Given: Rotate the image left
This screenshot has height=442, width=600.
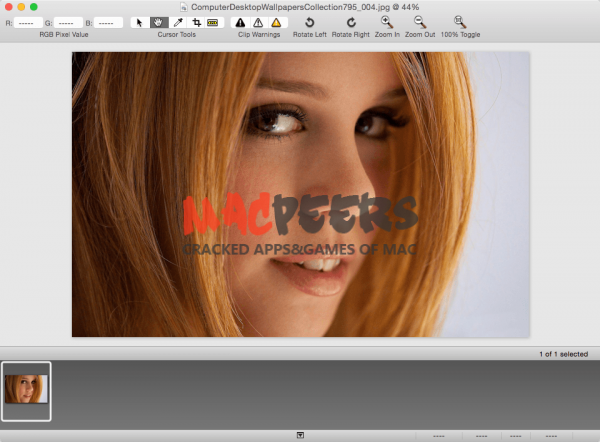Looking at the screenshot, I should pos(309,22).
